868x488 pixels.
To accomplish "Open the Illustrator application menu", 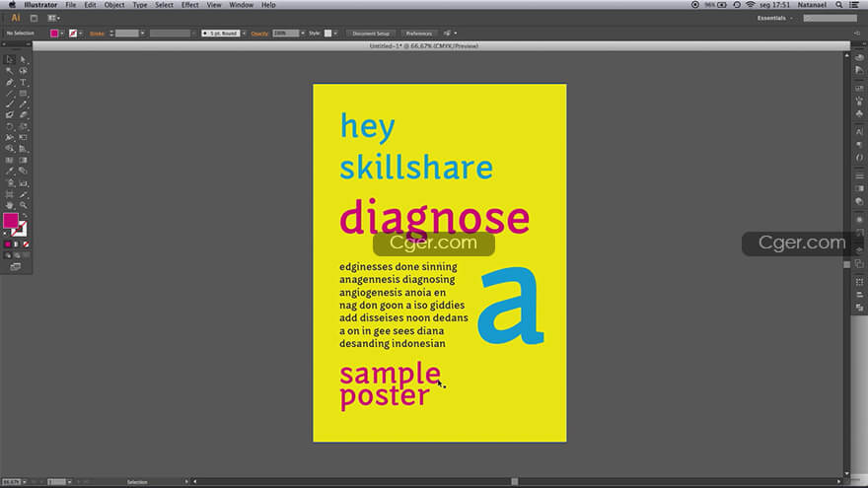I will (x=40, y=5).
